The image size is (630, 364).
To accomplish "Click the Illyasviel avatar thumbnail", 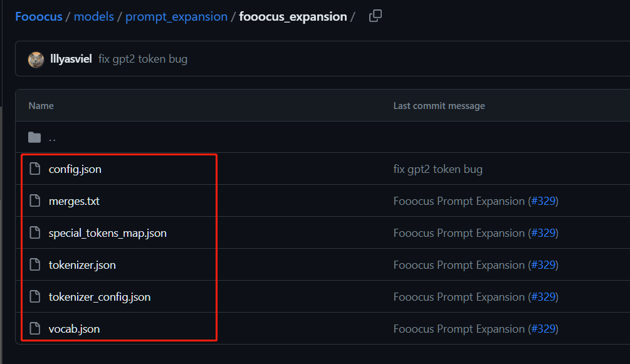I will click(x=36, y=58).
